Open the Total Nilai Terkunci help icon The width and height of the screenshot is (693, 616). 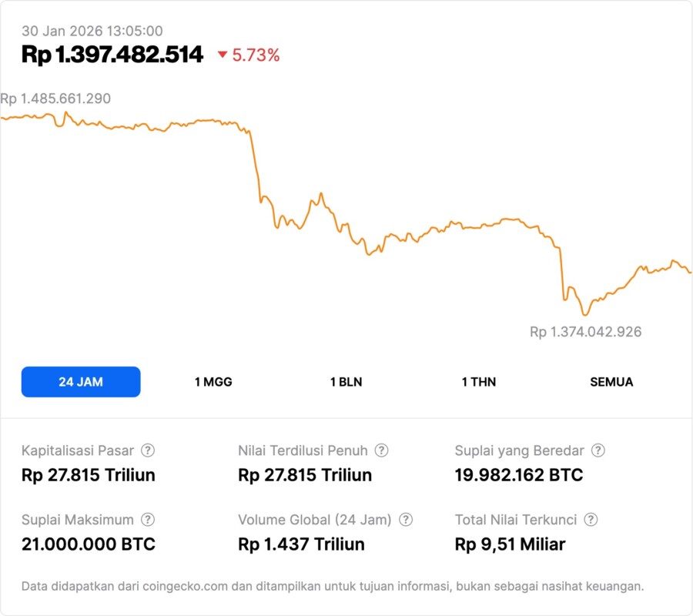tap(591, 520)
